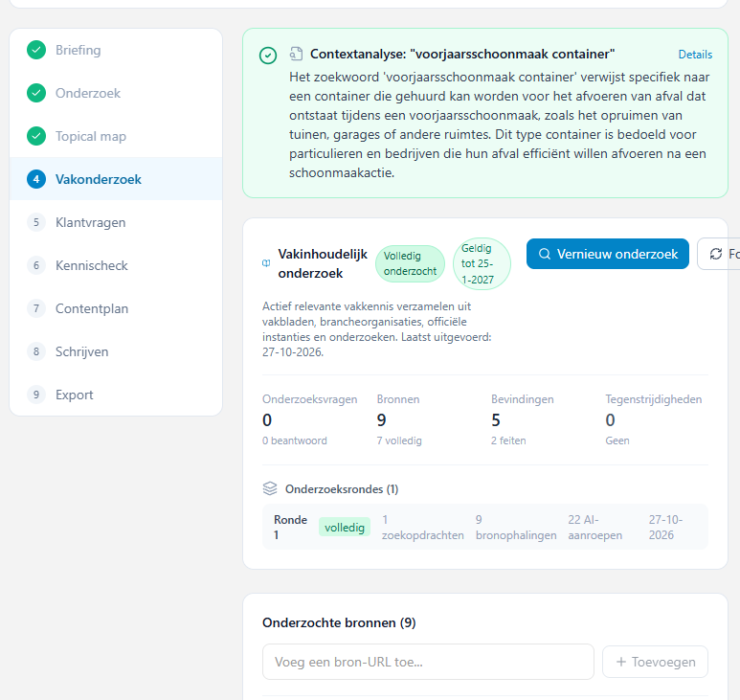This screenshot has height=700, width=740.
Task: Click the blue number 4 step badge
Action: [36, 179]
